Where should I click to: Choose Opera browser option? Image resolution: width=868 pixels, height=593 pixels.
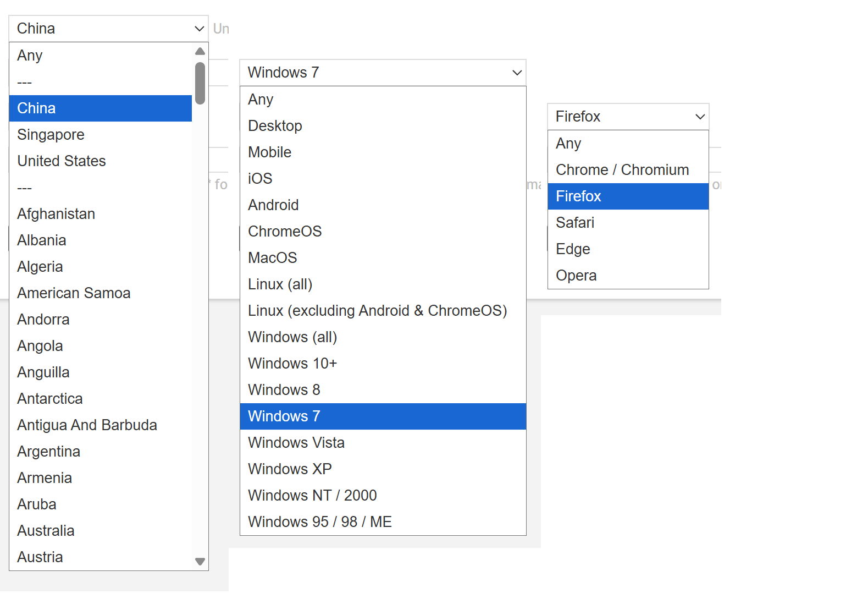pos(628,276)
